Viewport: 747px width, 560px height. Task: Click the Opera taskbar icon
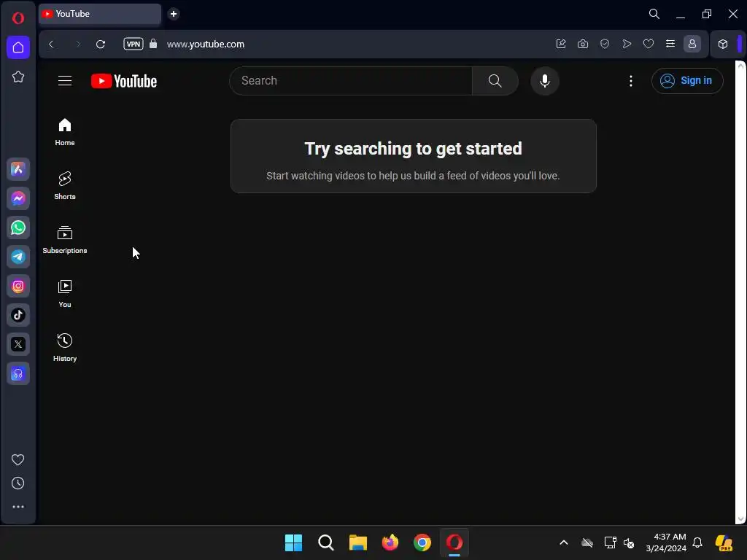pos(454,542)
